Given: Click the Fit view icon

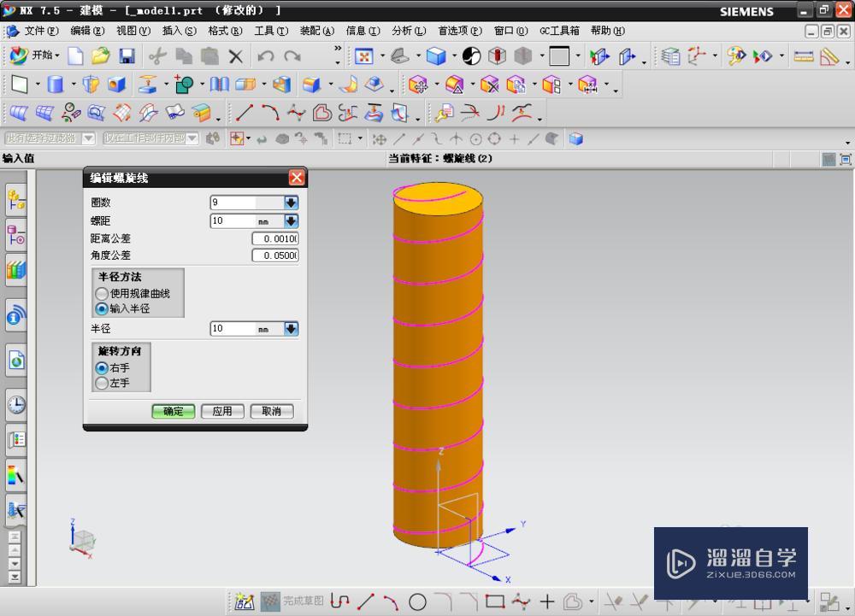Looking at the screenshot, I should (x=363, y=56).
